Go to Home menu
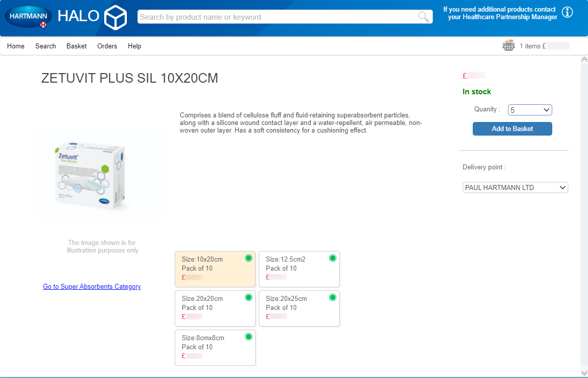The height and width of the screenshot is (378, 588). pyautogui.click(x=16, y=46)
